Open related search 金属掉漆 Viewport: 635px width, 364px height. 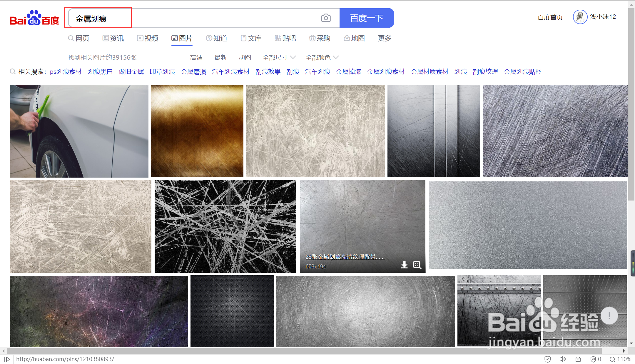coord(349,72)
